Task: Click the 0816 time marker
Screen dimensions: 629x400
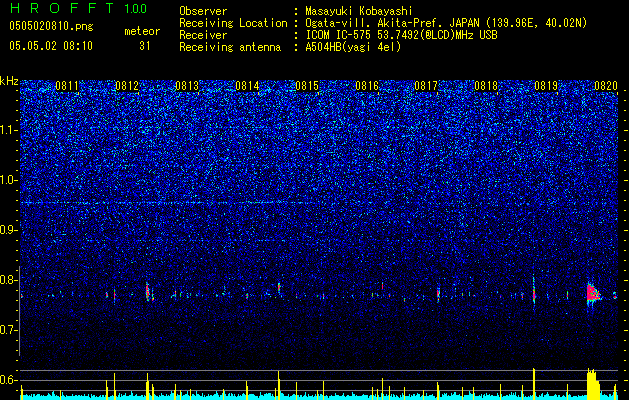Action: (367, 86)
